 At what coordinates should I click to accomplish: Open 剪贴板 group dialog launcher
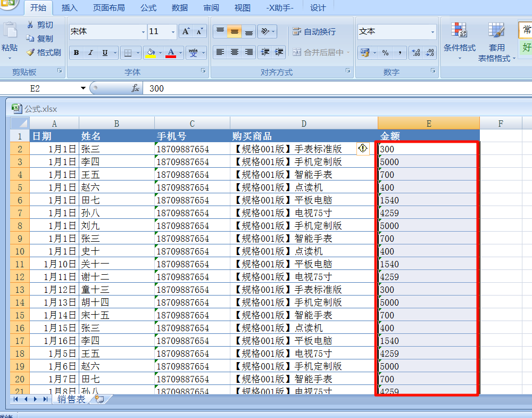click(x=60, y=71)
